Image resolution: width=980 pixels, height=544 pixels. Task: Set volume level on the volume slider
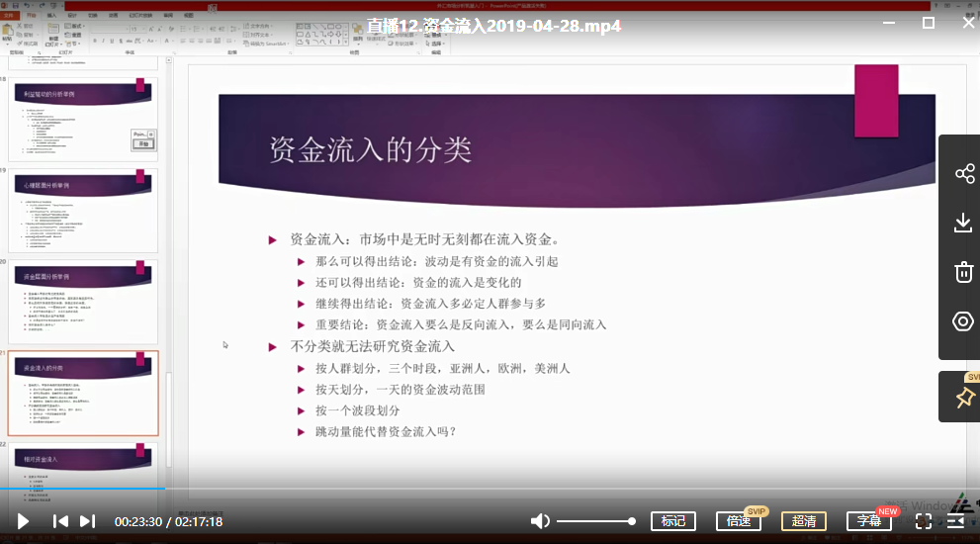click(596, 521)
